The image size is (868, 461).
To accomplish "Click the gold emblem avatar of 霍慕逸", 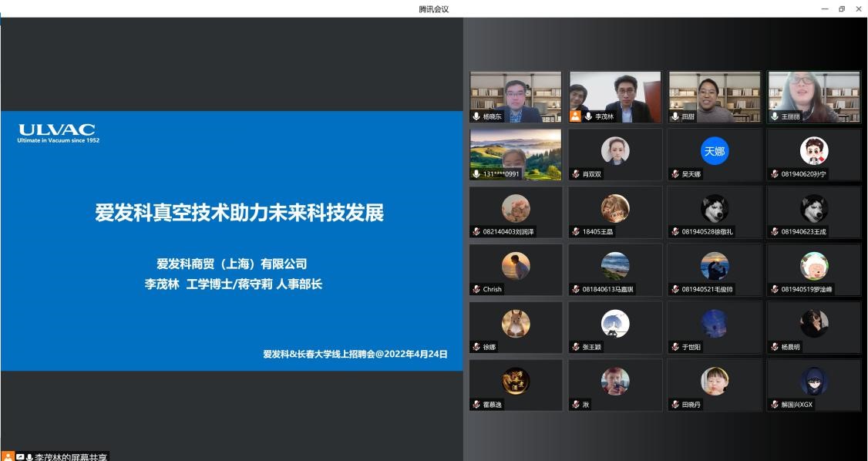I will 516,381.
